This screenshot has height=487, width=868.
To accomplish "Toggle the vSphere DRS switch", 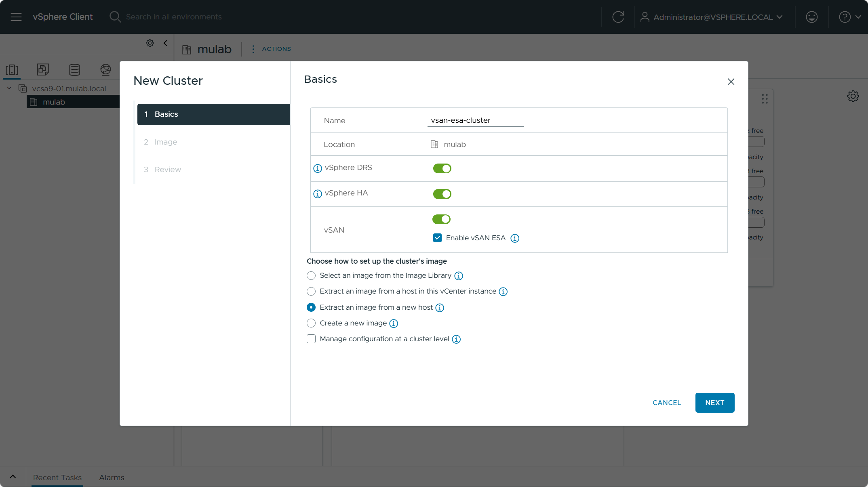I will tap(442, 168).
